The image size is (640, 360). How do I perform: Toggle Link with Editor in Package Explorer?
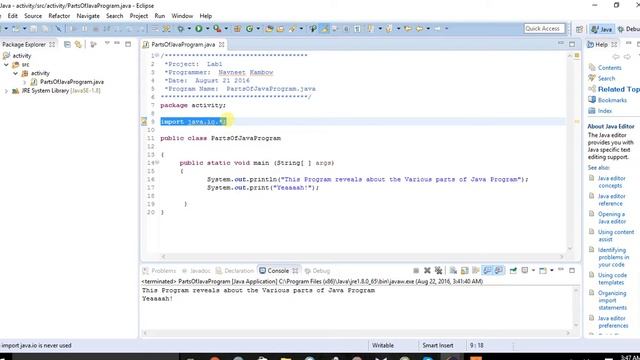click(x=78, y=44)
